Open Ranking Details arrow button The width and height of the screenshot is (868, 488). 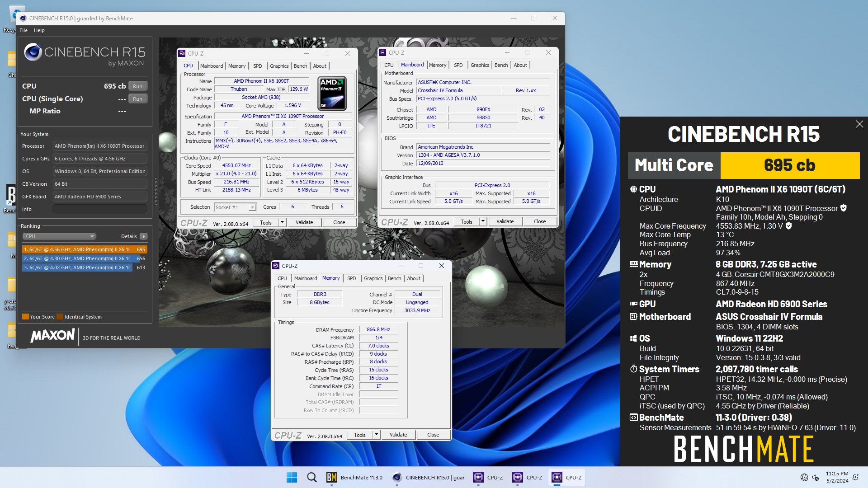click(144, 236)
